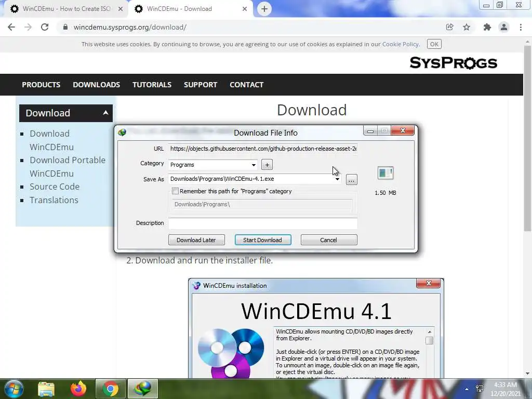532x399 pixels.
Task: Click the network icon in system tray
Action: 480,389
